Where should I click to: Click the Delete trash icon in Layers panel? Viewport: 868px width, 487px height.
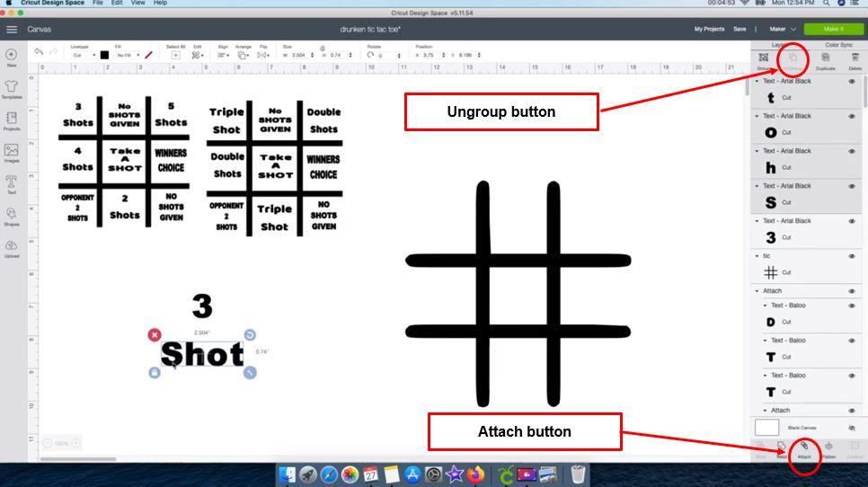coord(855,58)
